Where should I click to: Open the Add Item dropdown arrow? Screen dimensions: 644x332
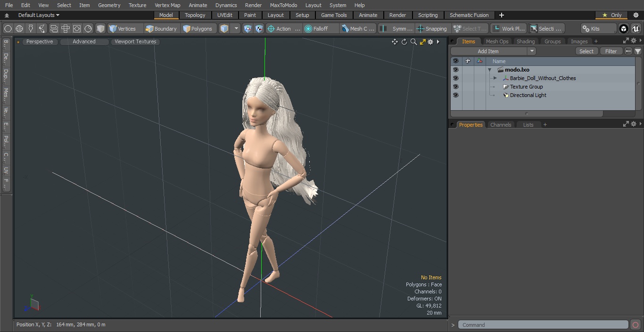(532, 51)
